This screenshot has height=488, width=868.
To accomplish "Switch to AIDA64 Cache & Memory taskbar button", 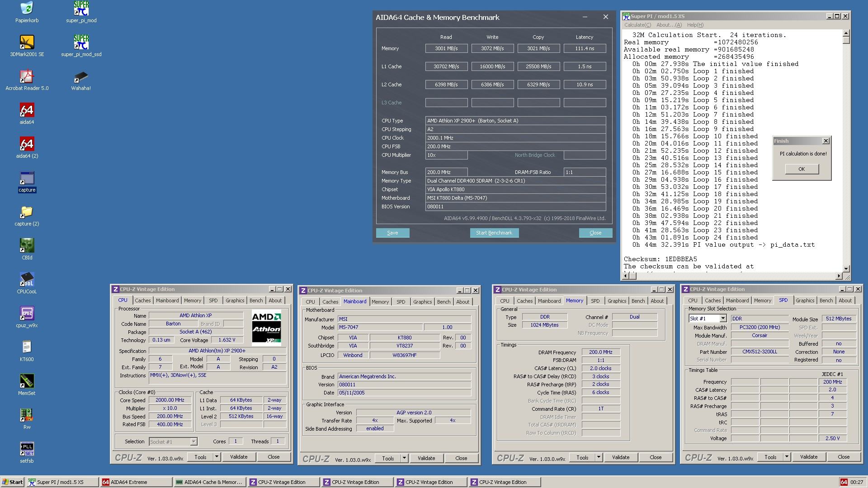I will coord(209,482).
